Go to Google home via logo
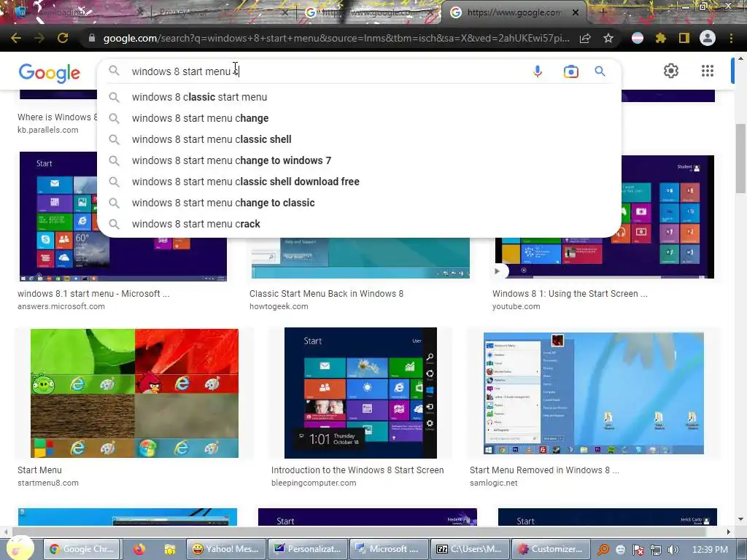 pos(50,73)
